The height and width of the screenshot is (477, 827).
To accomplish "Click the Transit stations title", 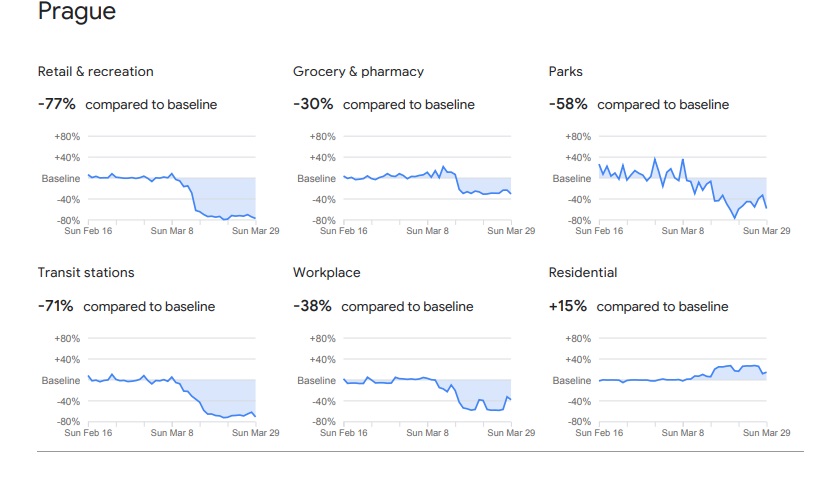I will pos(86,273).
